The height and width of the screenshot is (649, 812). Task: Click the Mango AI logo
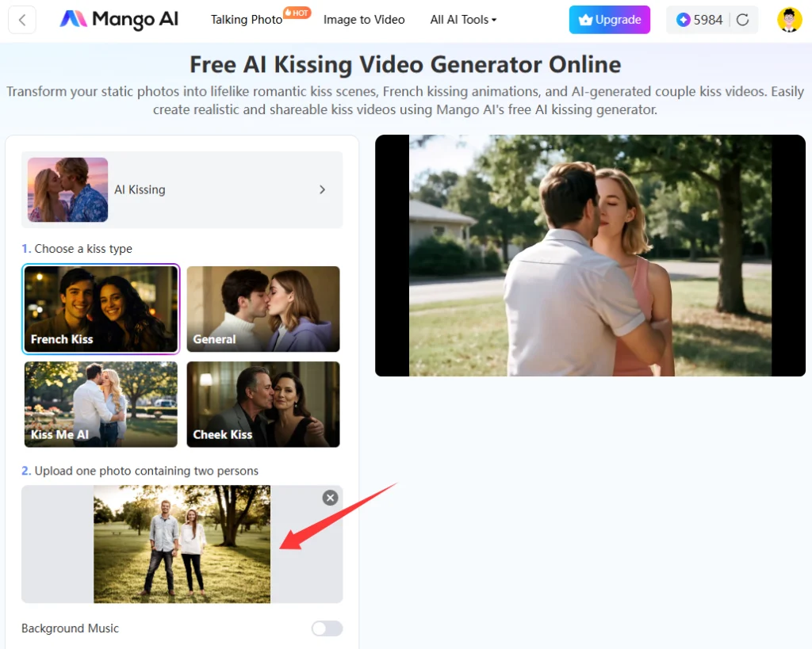point(117,20)
